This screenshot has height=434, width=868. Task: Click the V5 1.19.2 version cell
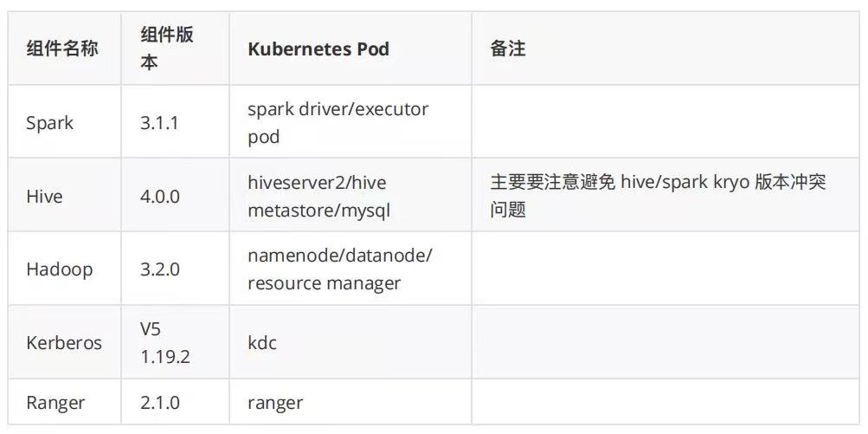[x=176, y=342]
